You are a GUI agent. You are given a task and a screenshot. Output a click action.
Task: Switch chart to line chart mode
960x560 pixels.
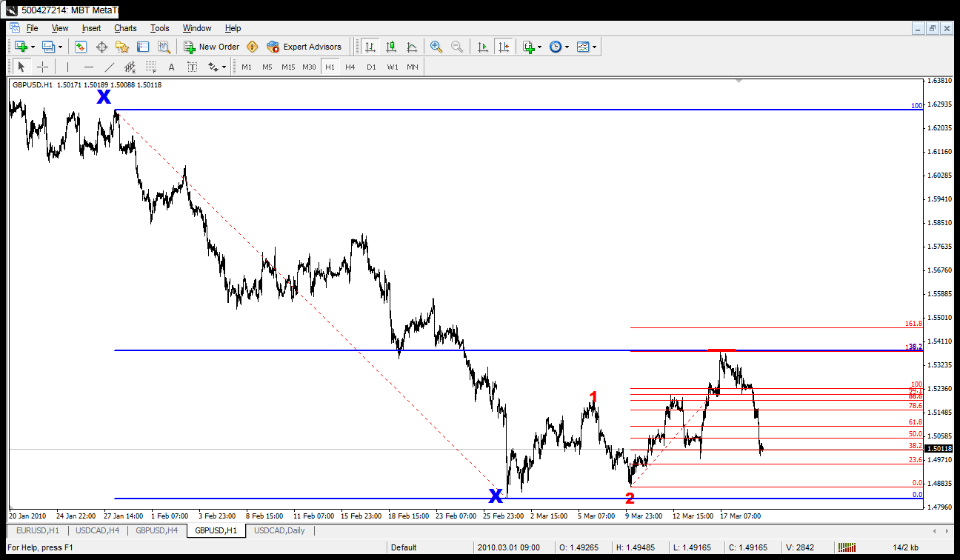click(x=411, y=47)
